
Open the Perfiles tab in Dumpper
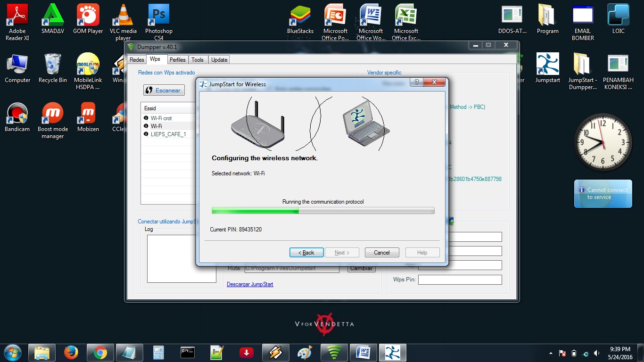(x=177, y=59)
